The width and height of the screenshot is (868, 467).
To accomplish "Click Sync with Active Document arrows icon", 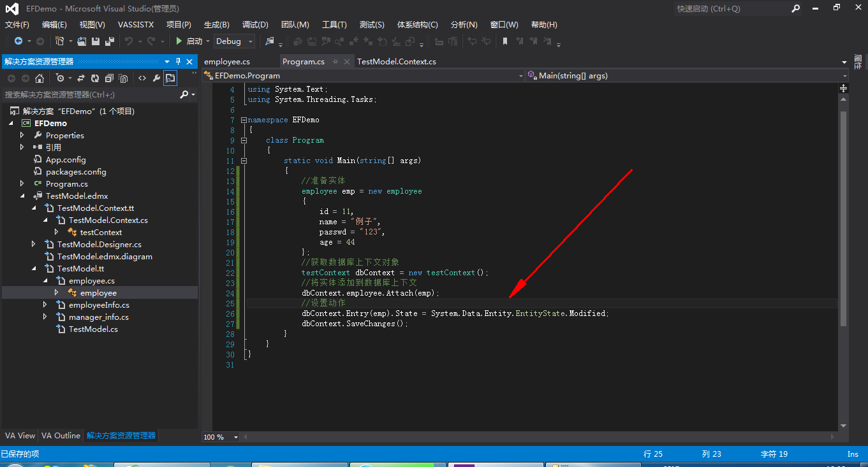I will (81, 78).
